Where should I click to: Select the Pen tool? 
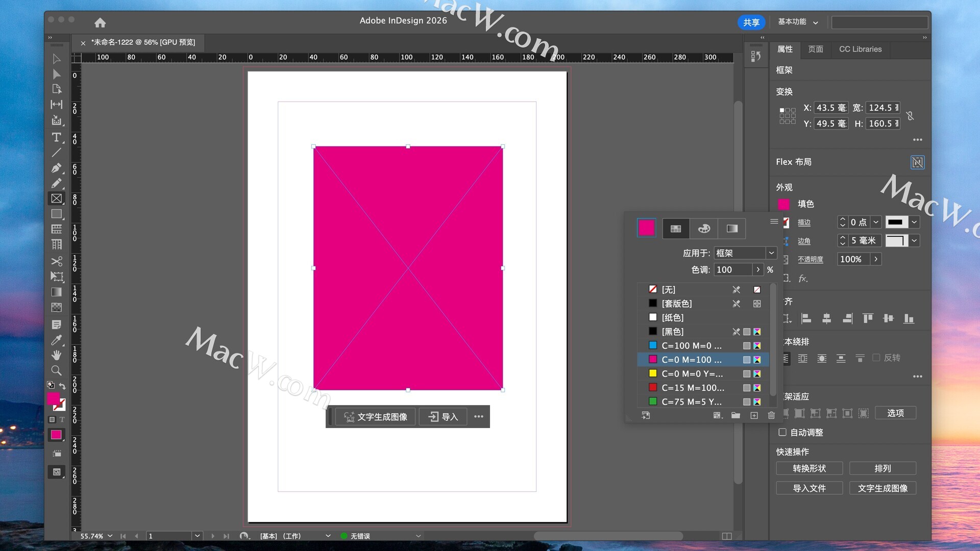click(56, 168)
